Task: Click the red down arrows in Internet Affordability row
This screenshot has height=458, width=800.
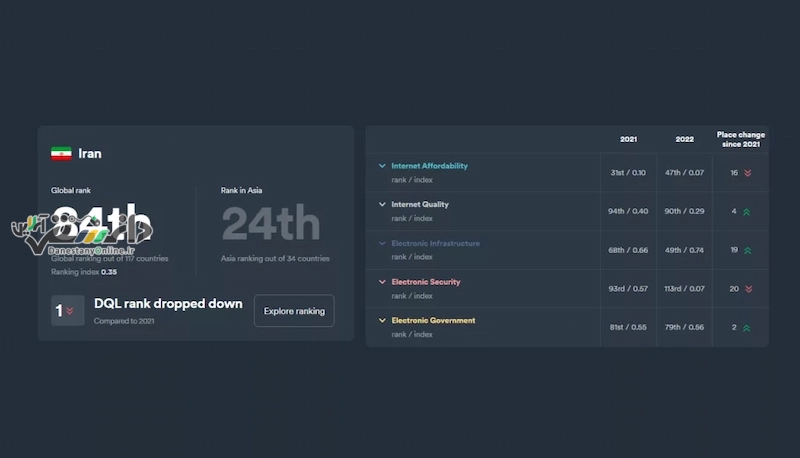Action: 747,173
